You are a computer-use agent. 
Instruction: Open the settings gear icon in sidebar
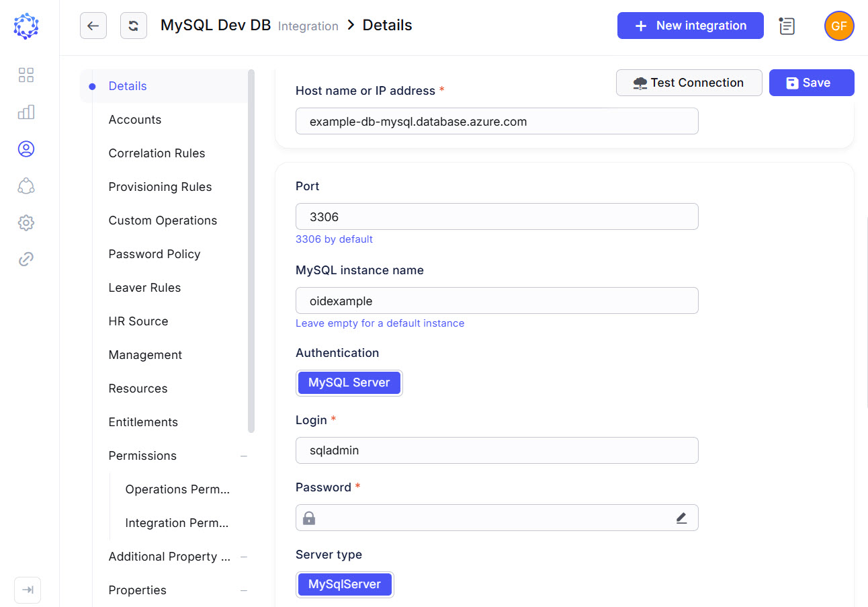pyautogui.click(x=26, y=222)
